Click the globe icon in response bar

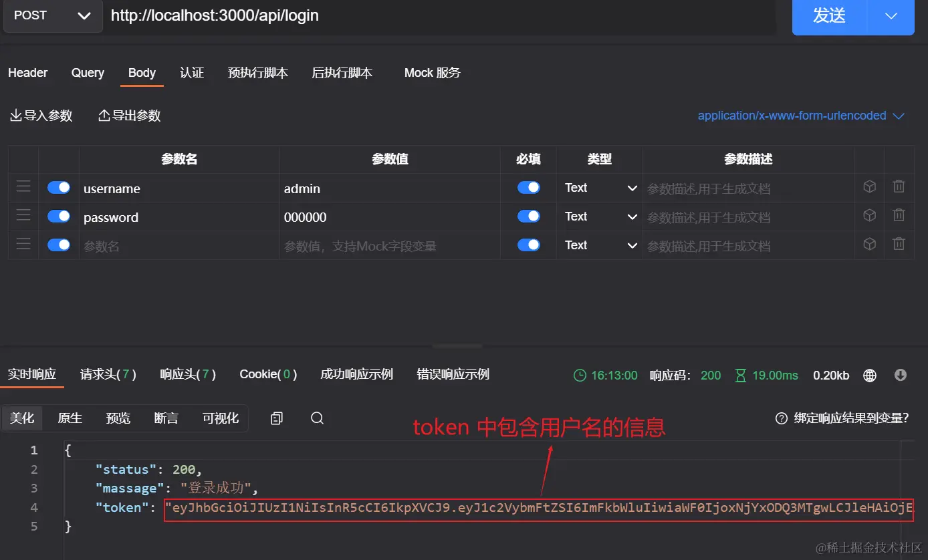click(x=870, y=376)
